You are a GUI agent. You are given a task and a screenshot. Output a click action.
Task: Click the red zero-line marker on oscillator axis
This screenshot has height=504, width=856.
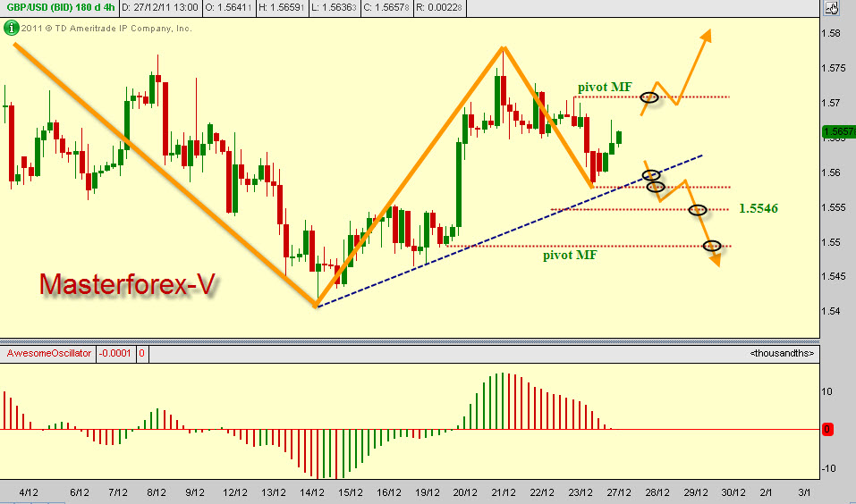[827, 429]
